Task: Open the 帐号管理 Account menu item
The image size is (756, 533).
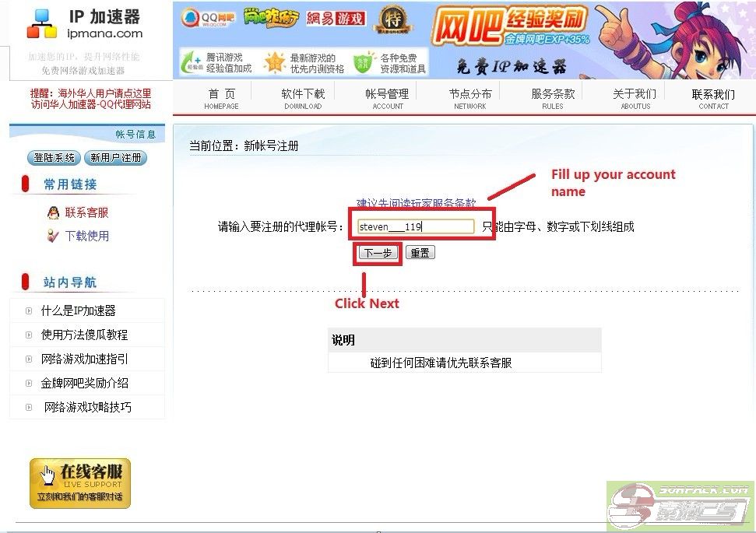Action: [387, 98]
